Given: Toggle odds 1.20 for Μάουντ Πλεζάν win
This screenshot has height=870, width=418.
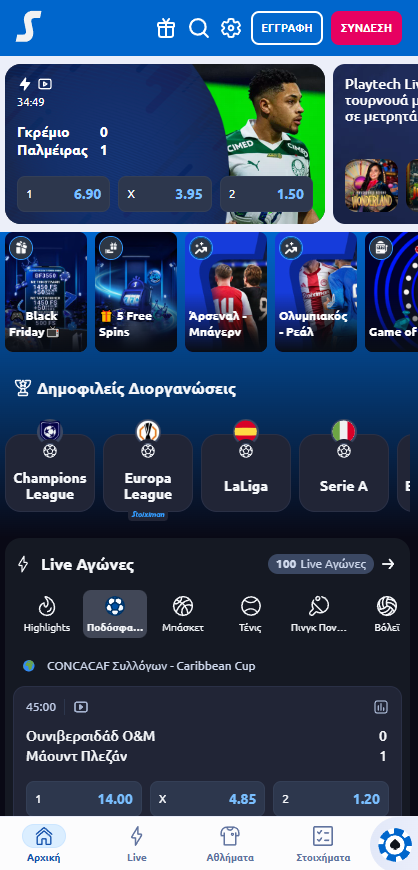Looking at the screenshot, I should coord(331,799).
